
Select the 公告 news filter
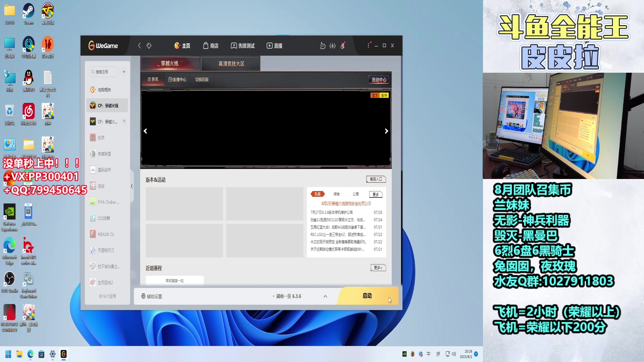[x=356, y=194]
